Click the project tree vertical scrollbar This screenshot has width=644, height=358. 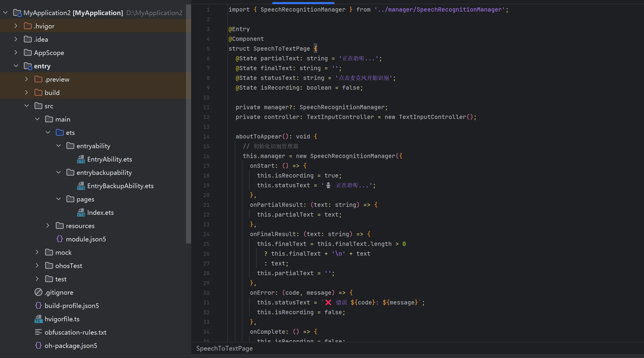(x=188, y=124)
